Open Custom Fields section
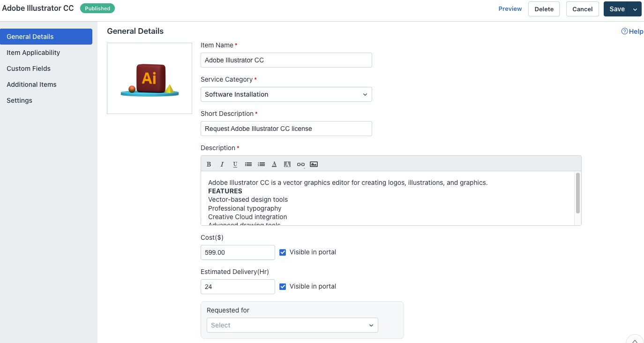 click(29, 69)
